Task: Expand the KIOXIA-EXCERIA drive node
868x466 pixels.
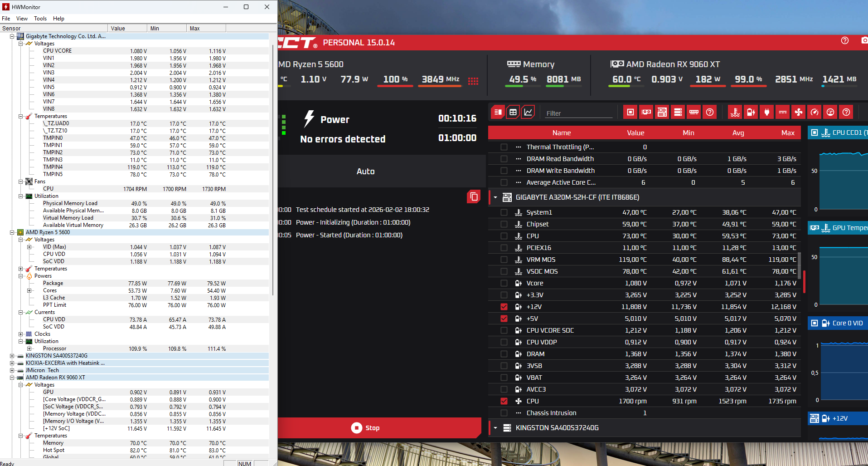Action: coord(12,363)
